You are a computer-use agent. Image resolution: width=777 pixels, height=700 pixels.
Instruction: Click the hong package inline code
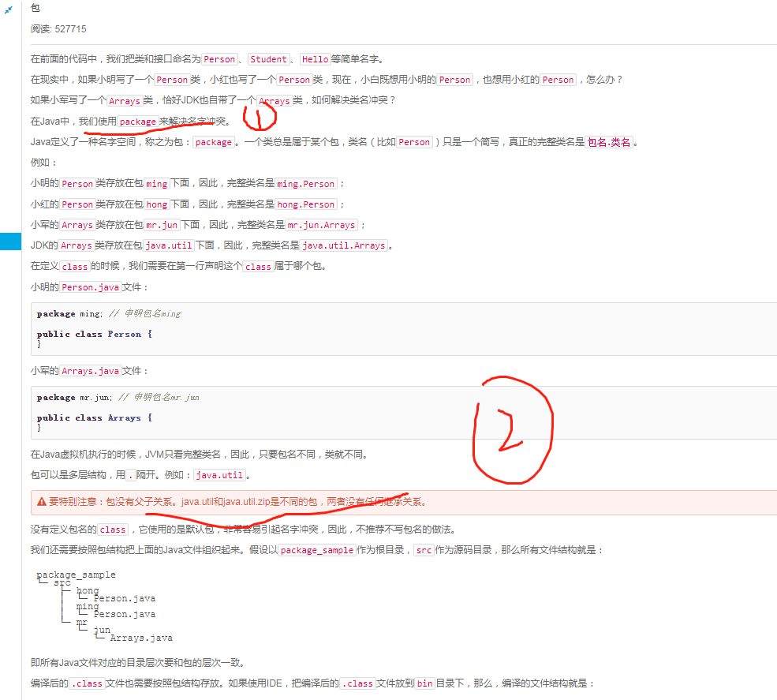(x=157, y=204)
